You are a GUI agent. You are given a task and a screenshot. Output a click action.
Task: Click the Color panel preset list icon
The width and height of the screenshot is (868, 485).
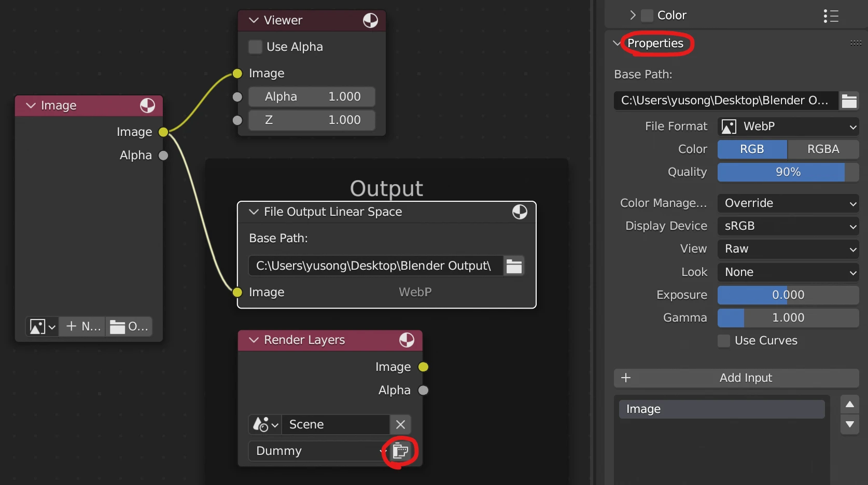click(x=831, y=16)
